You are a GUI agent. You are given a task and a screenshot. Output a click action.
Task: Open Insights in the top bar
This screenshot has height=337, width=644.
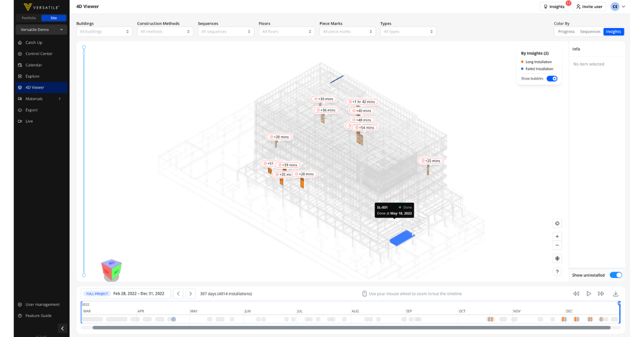[554, 6]
